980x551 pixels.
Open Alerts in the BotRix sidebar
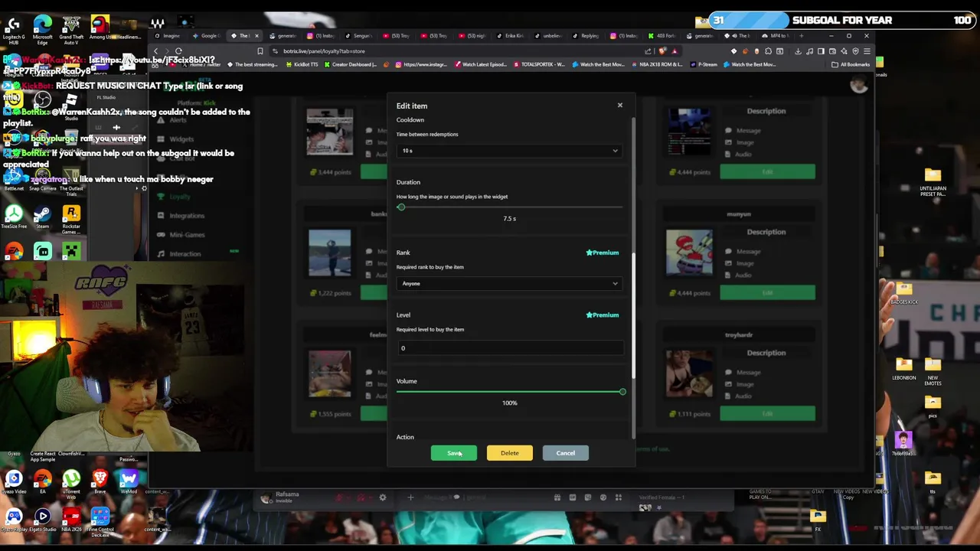pyautogui.click(x=178, y=120)
